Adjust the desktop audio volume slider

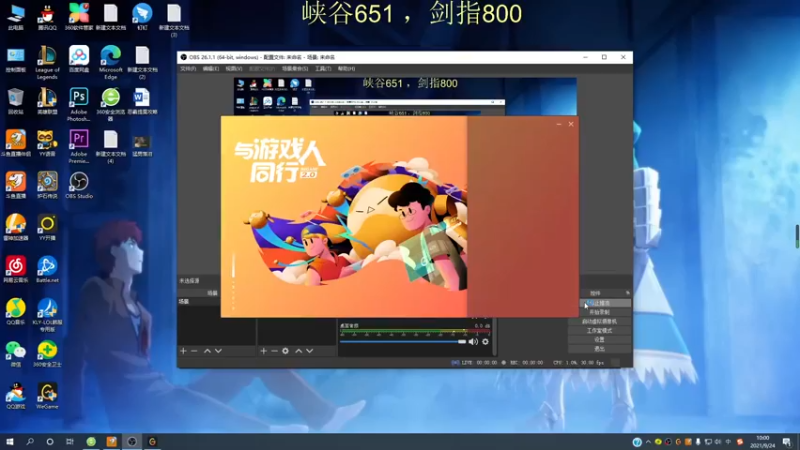pyautogui.click(x=403, y=342)
